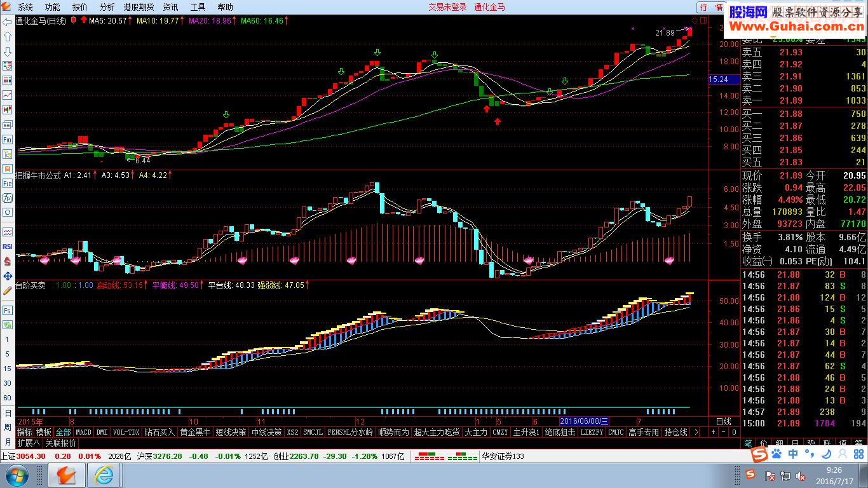Click the F12 trade icon in sidebar
This screenshot has height=488, width=868.
(8, 184)
